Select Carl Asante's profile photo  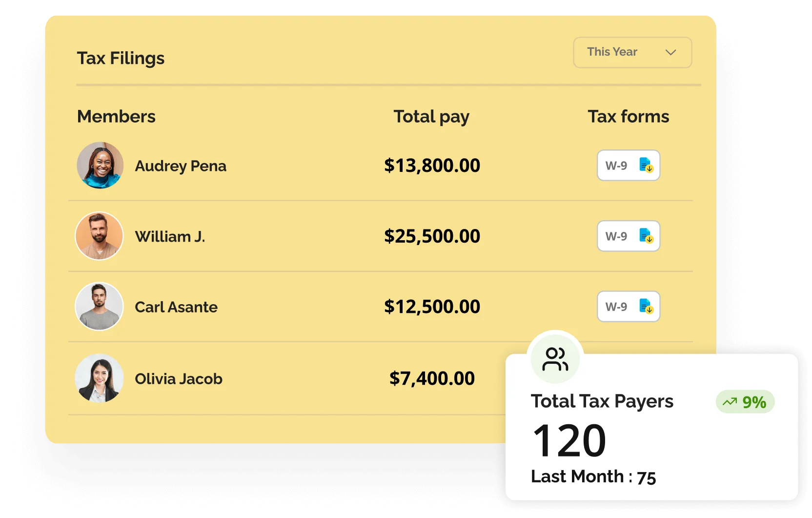100,307
